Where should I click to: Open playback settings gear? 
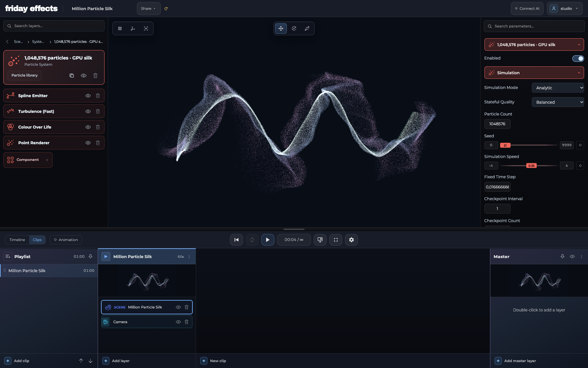tap(351, 240)
